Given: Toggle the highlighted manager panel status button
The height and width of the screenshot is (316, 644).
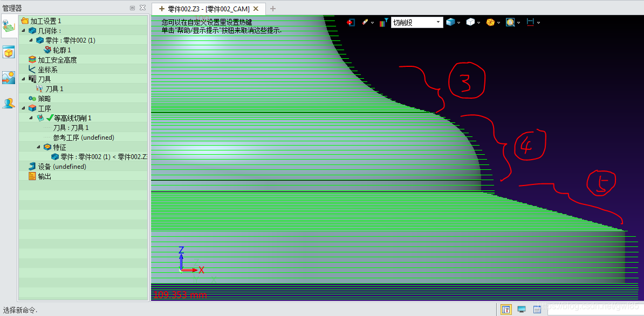Looking at the screenshot, I should (506, 310).
